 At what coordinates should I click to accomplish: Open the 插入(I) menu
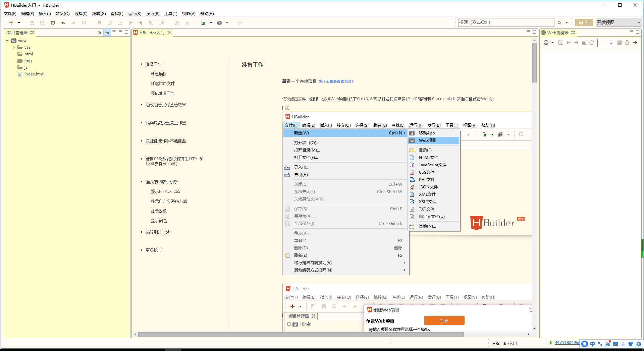click(x=45, y=14)
